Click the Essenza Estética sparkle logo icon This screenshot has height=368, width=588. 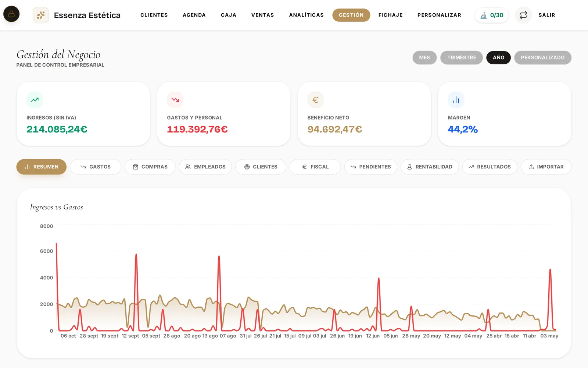click(x=41, y=15)
